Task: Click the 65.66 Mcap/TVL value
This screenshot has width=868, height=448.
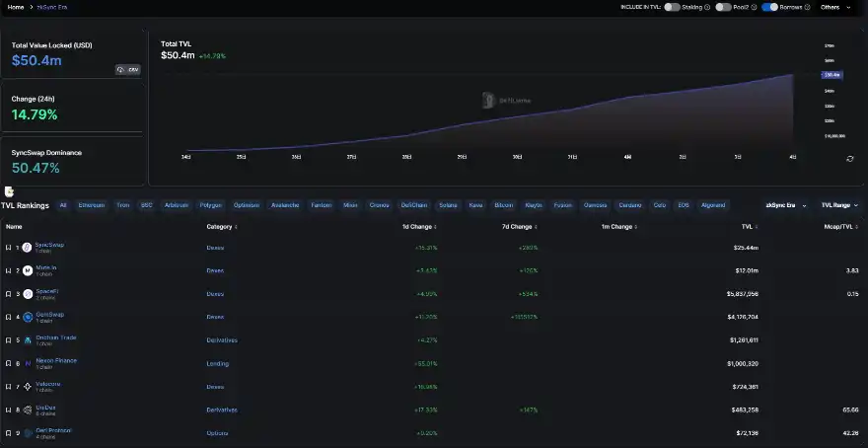Action: coord(852,411)
